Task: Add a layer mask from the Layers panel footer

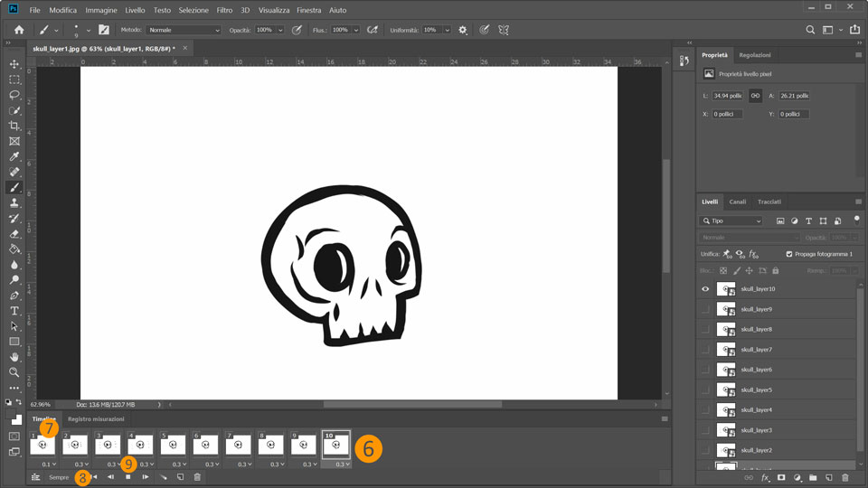Action: [x=781, y=478]
